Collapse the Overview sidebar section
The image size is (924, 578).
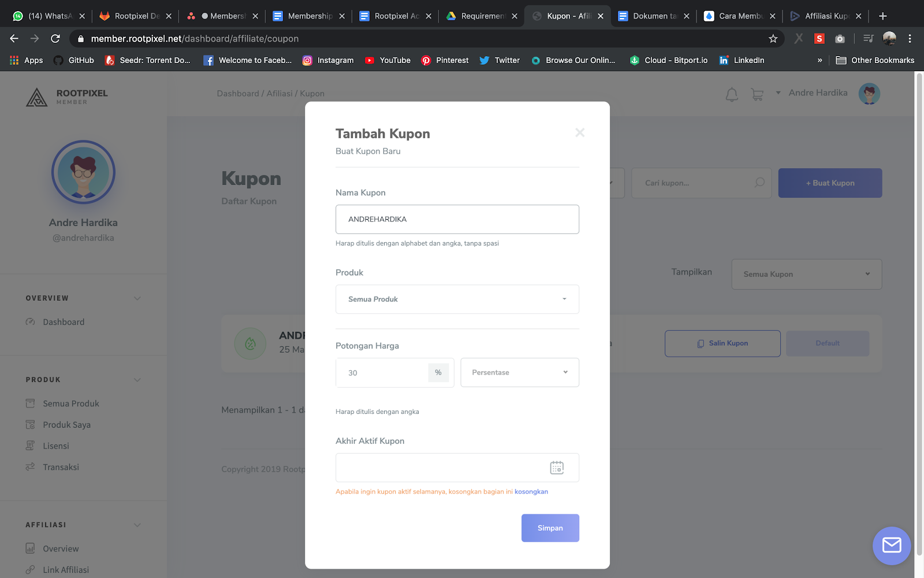(x=137, y=298)
